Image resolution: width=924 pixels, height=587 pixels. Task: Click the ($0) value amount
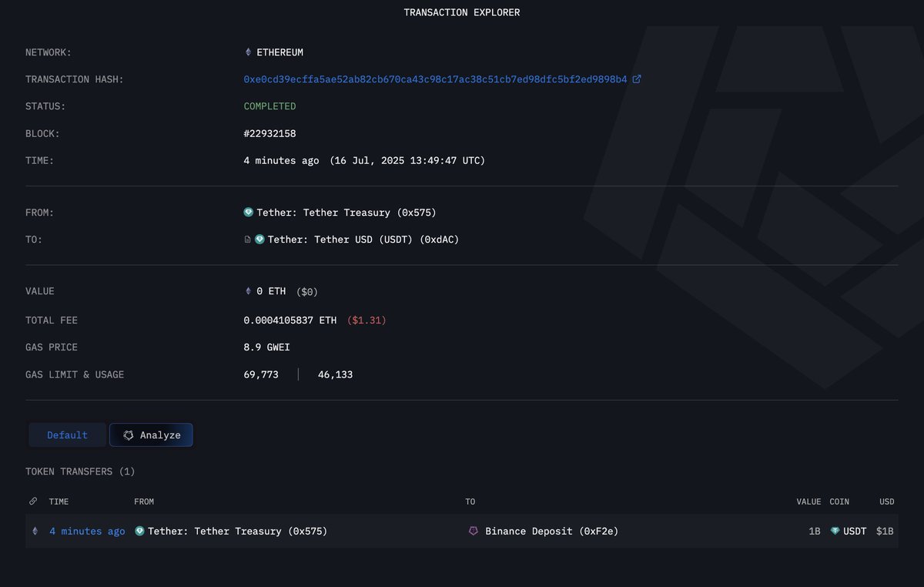(306, 292)
